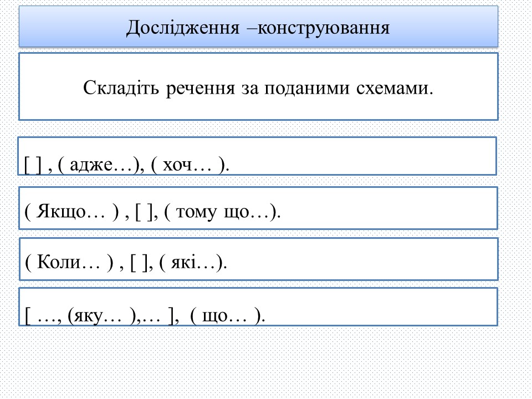The height and width of the screenshot is (399, 532).
Task: Click the scheme starting with "( Якщо… )"
Action: point(152,212)
